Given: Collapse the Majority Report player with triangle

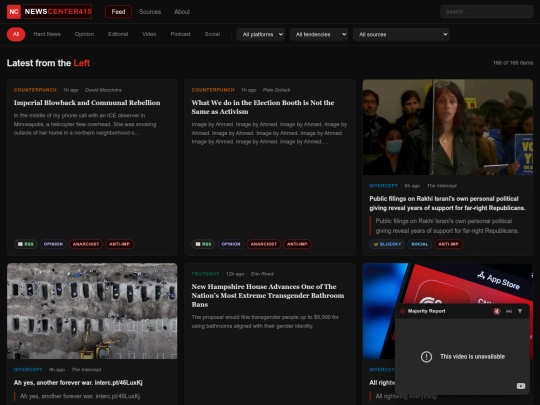Looking at the screenshot, I should click(520, 311).
